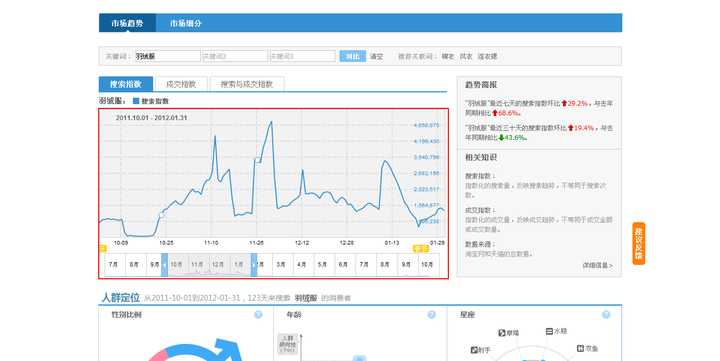Click the green down arrow beside 43.6%
This screenshot has height=361, width=720.
point(501,137)
